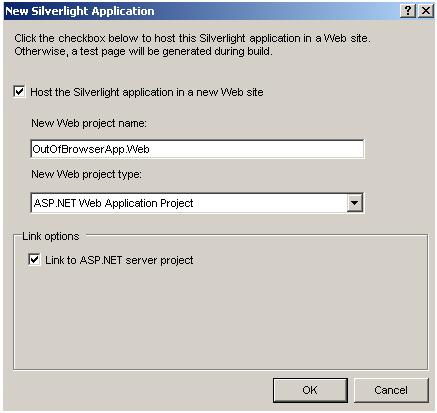This screenshot has width=437, height=413.
Task: Open context help with the question mark button
Action: pyautogui.click(x=408, y=11)
